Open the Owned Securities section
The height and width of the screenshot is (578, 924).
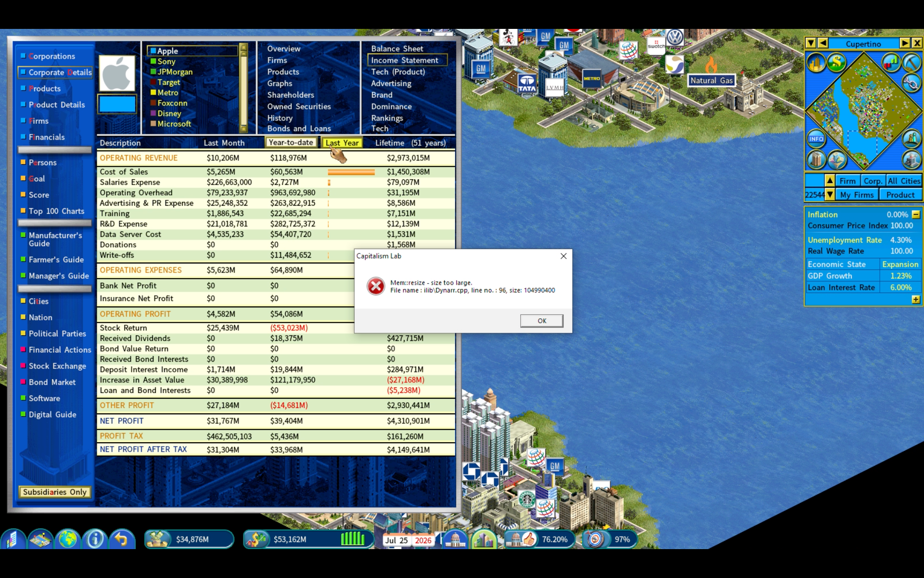(x=299, y=106)
